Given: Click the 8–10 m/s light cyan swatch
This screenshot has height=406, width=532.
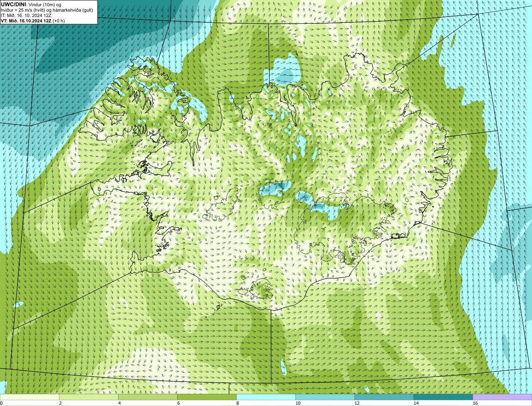Looking at the screenshot, I should [266, 397].
